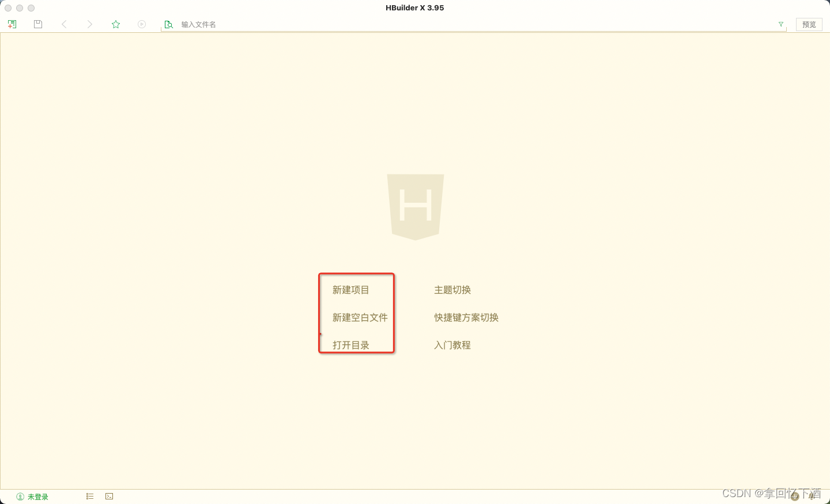Go back with the left arrow icon

(64, 24)
